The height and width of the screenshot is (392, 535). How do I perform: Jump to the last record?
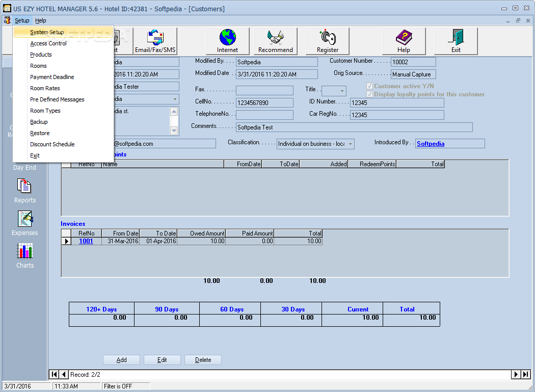coord(526,375)
